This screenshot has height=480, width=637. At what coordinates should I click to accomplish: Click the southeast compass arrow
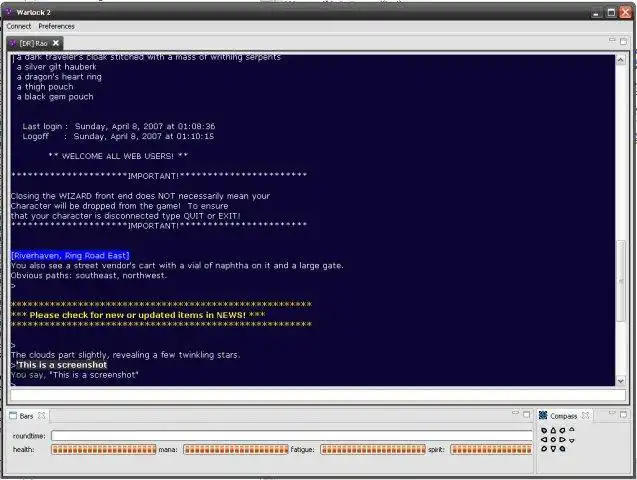point(562,449)
